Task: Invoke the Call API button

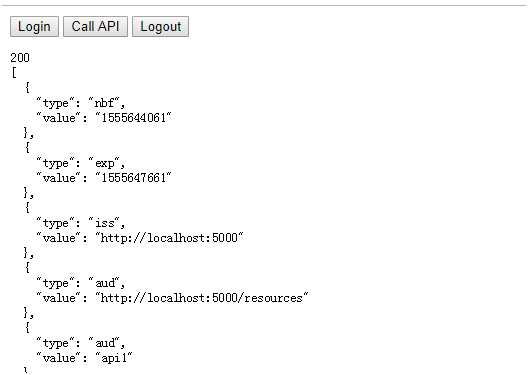Action: [x=95, y=26]
